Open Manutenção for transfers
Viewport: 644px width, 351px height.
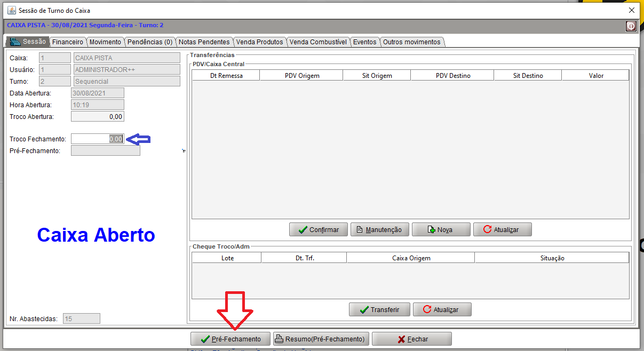click(x=379, y=229)
